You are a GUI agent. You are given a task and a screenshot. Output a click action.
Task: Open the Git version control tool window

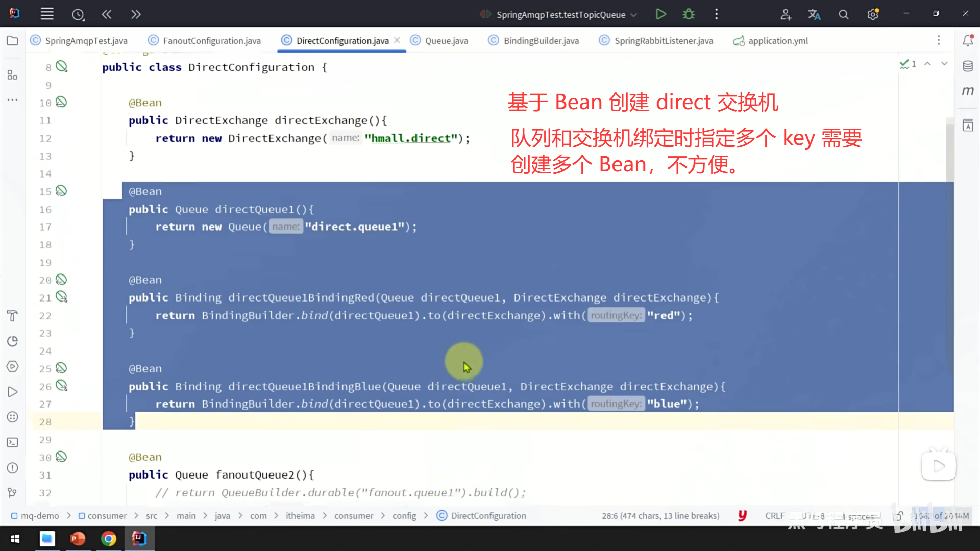pos(12,493)
